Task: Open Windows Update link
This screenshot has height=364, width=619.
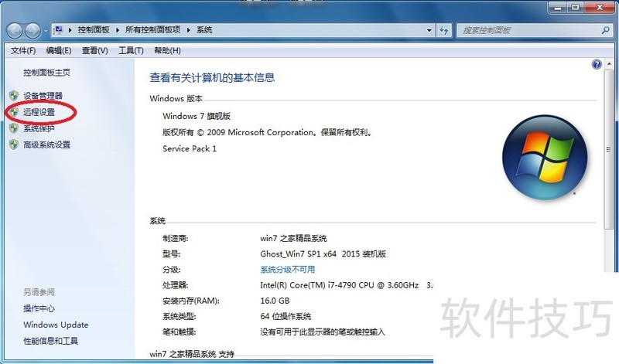Action: pyautogui.click(x=56, y=325)
